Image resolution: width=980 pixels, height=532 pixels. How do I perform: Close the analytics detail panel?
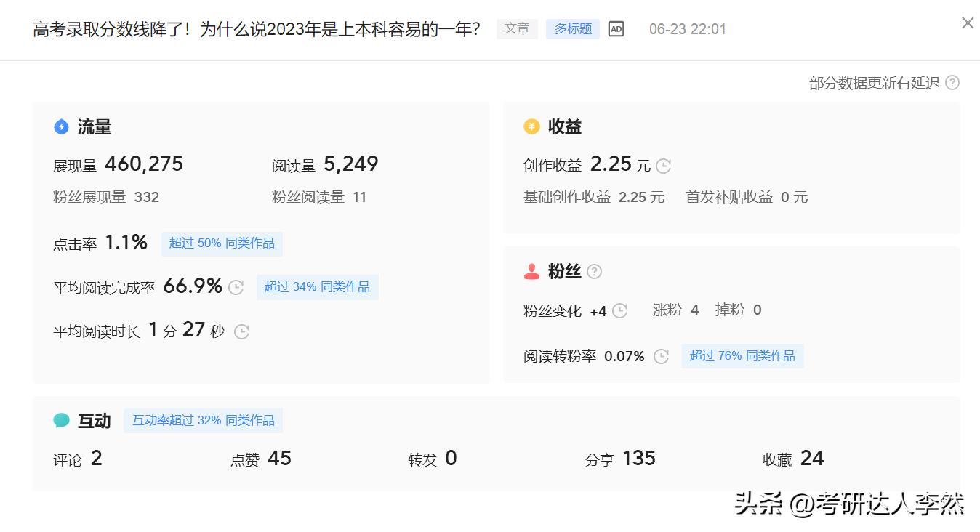(x=967, y=23)
